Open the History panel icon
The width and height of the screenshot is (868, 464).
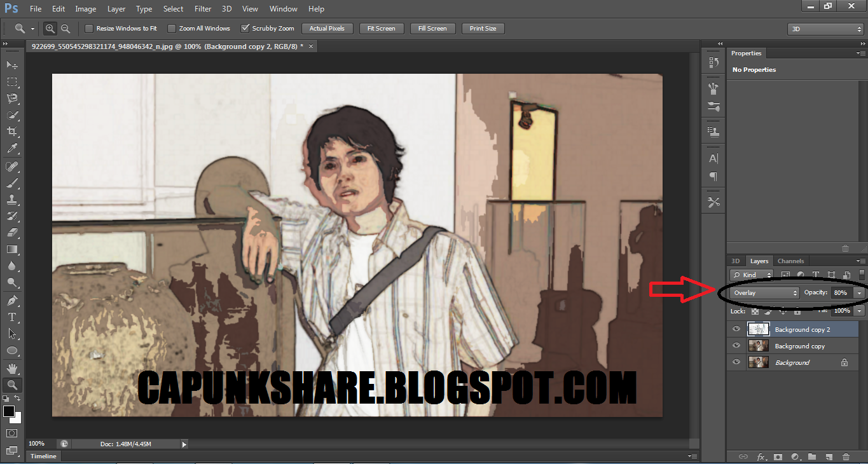tap(713, 62)
